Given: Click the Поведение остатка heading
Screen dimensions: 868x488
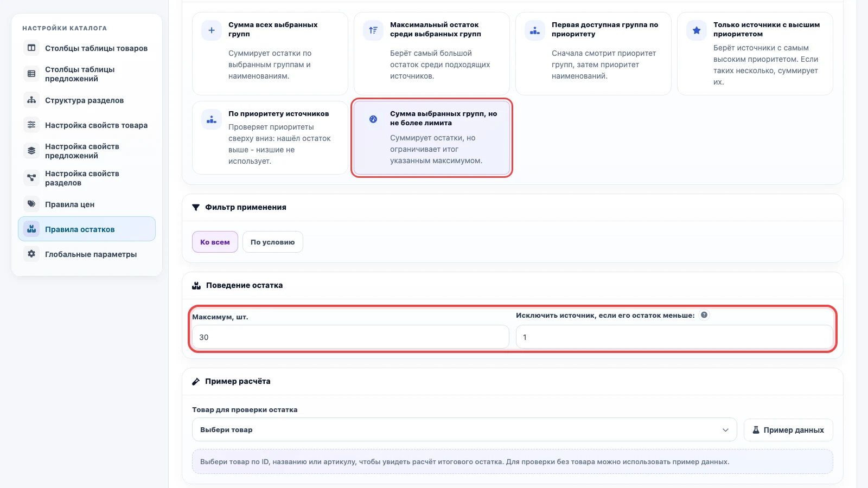Looking at the screenshot, I should (x=244, y=285).
